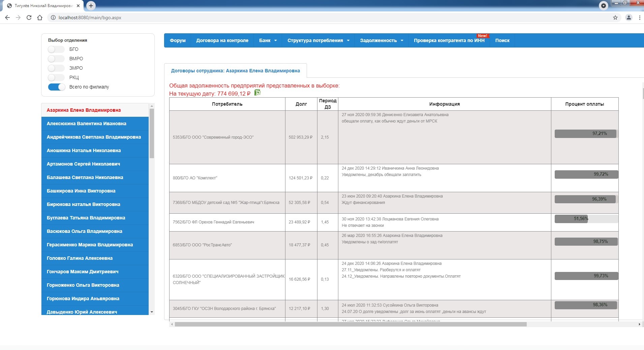Click the 51,56% payment progress bar
The width and height of the screenshot is (644, 350).
point(586,219)
